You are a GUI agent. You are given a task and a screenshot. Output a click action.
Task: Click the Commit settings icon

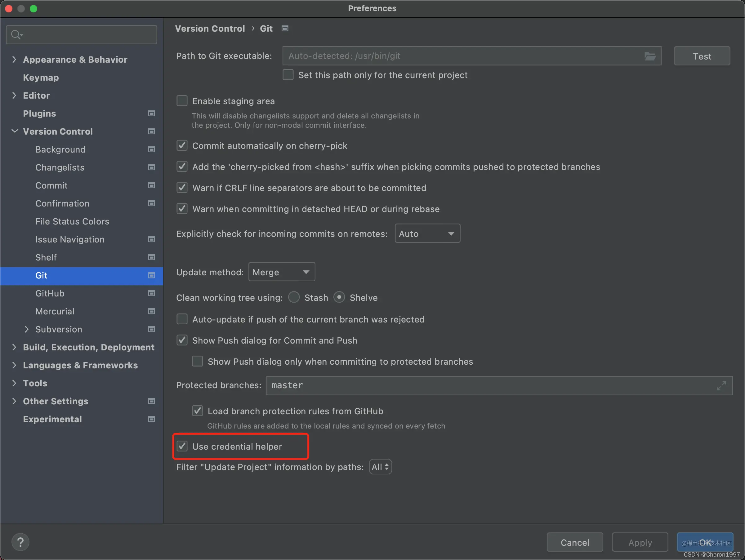152,185
